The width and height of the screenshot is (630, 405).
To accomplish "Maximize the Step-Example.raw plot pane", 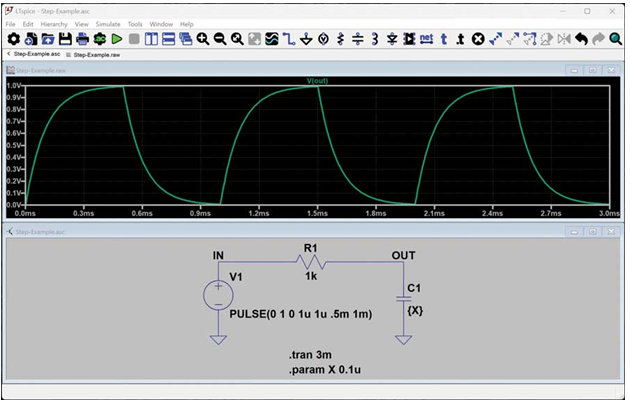I will [x=592, y=71].
